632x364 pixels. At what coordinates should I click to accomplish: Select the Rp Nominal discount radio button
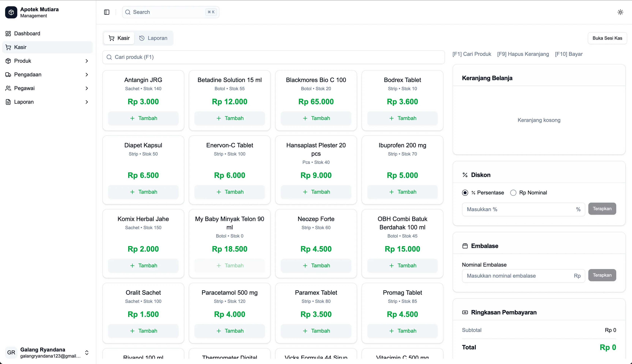[513, 193]
